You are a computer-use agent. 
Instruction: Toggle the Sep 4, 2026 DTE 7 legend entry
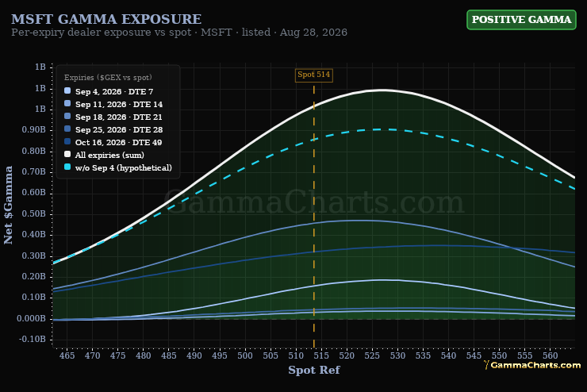click(109, 91)
